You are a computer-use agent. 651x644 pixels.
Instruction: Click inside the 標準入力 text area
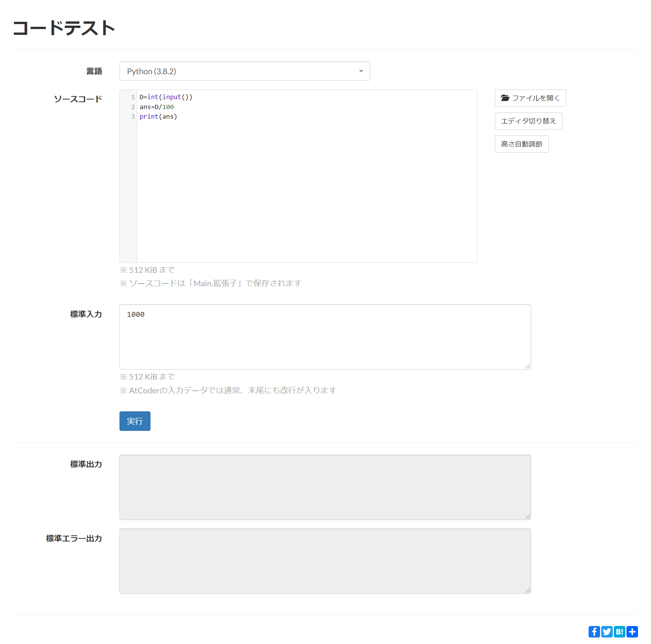(325, 337)
